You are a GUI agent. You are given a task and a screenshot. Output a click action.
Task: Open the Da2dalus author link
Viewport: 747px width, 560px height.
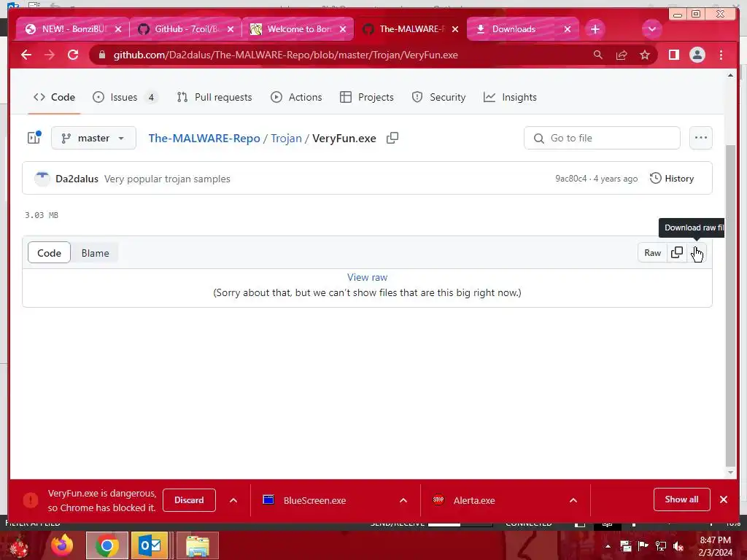(77, 179)
